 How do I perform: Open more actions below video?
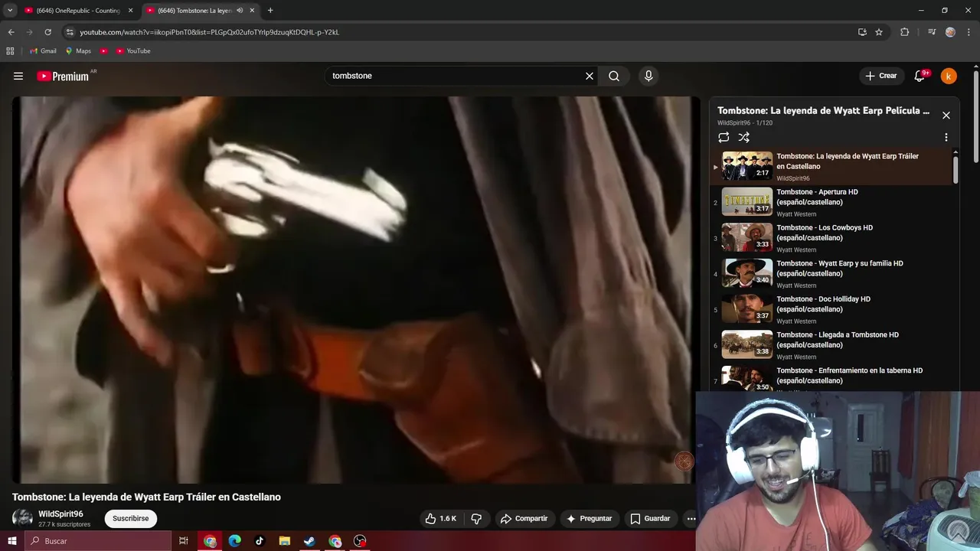(691, 518)
